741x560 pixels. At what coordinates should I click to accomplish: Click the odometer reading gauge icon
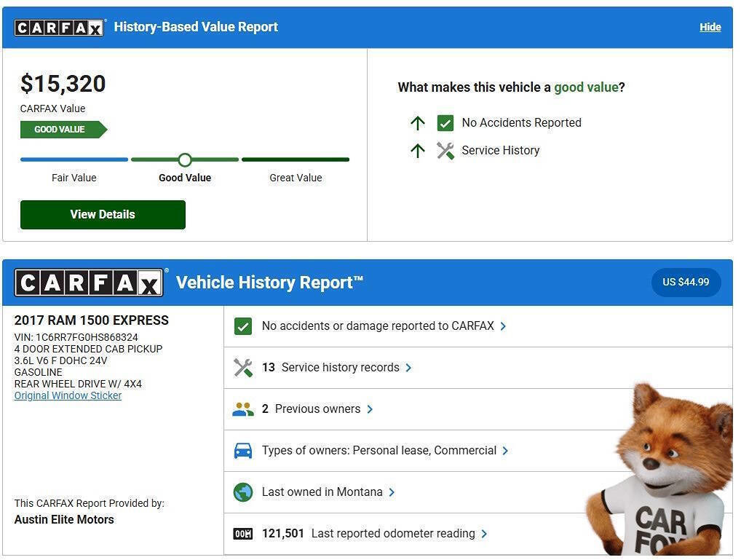243,533
